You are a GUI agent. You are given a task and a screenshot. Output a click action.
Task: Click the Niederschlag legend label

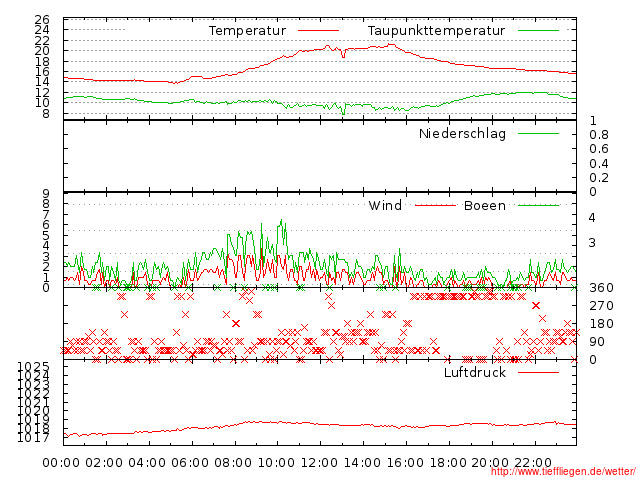[462, 133]
